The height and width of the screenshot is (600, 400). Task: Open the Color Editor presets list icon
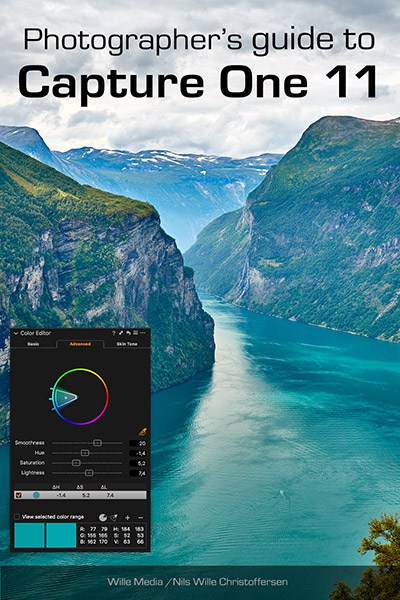click(135, 333)
